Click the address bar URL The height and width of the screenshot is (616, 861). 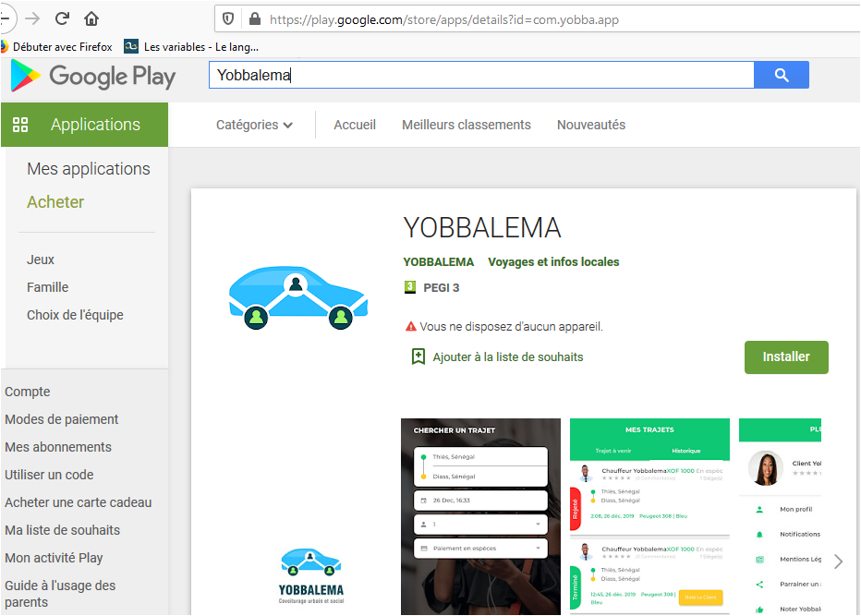[x=444, y=19]
